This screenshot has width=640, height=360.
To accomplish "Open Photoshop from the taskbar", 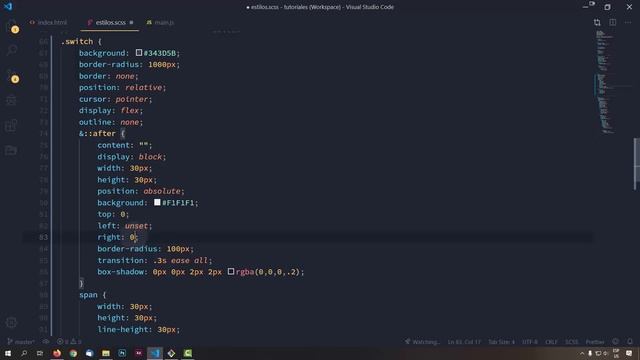I will tap(122, 353).
